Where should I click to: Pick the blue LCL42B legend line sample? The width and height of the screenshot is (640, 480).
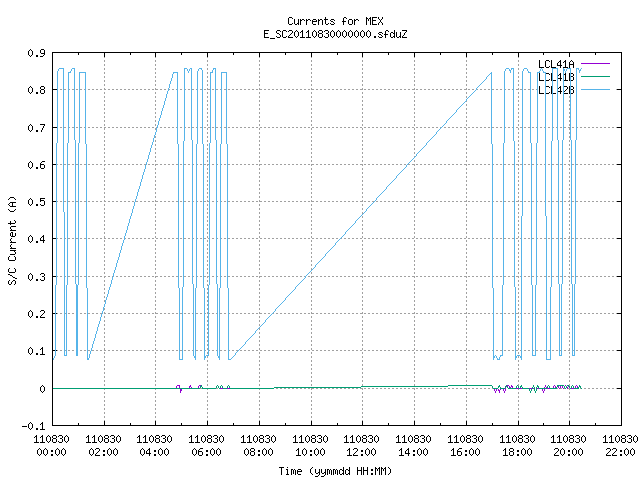595,89
